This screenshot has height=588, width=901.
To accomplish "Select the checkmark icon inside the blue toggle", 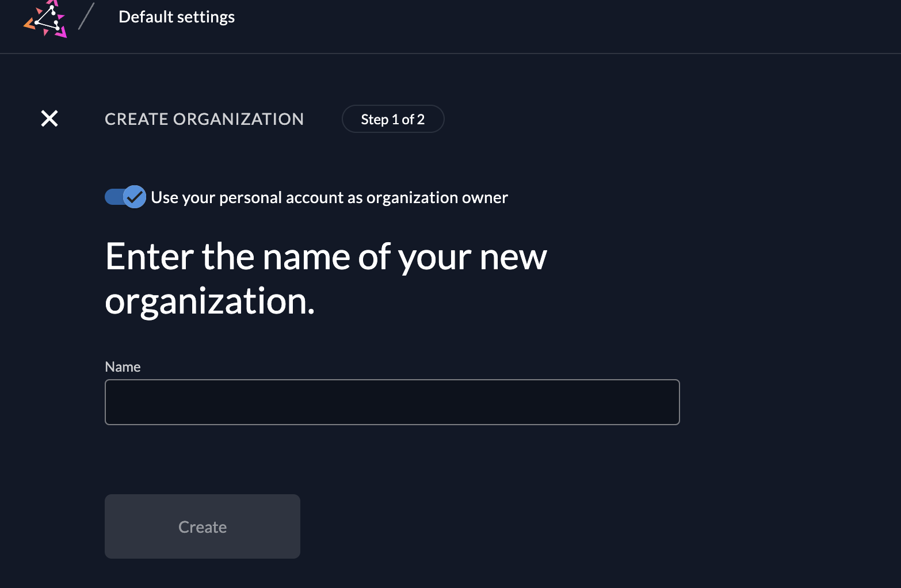I will tap(135, 197).
